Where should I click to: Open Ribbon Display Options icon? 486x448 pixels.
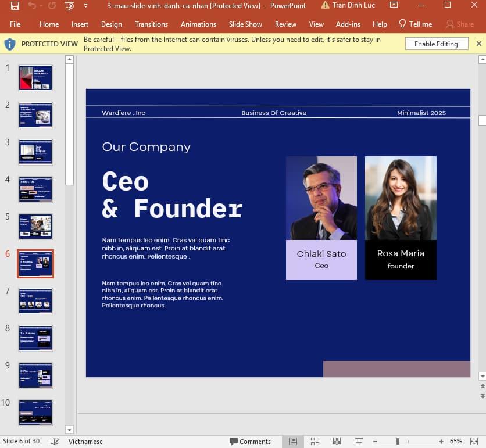pos(394,5)
